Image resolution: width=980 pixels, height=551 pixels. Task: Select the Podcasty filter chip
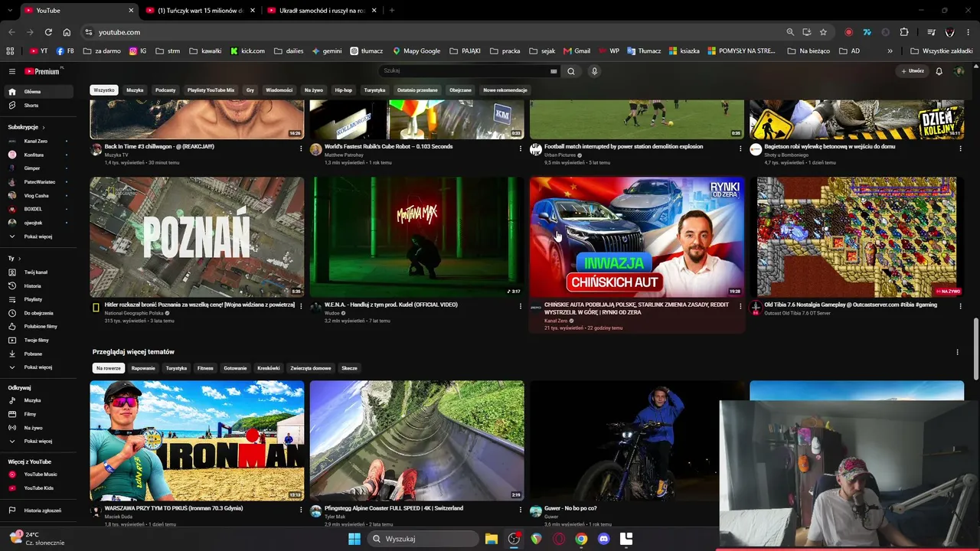165,90
